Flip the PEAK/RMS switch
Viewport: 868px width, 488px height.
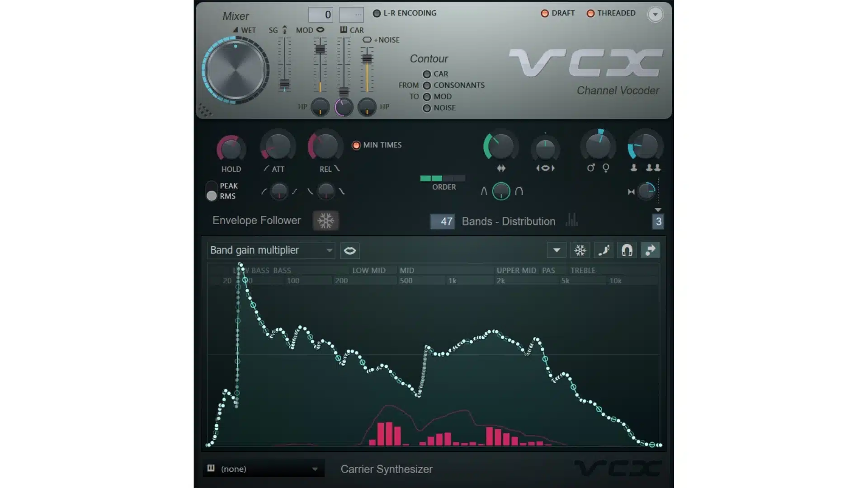pyautogui.click(x=212, y=191)
